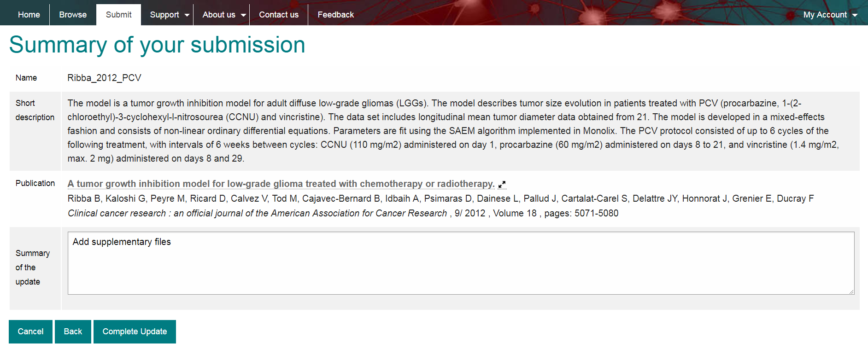Click Complete Update to finish submission
The height and width of the screenshot is (355, 868).
click(x=135, y=332)
